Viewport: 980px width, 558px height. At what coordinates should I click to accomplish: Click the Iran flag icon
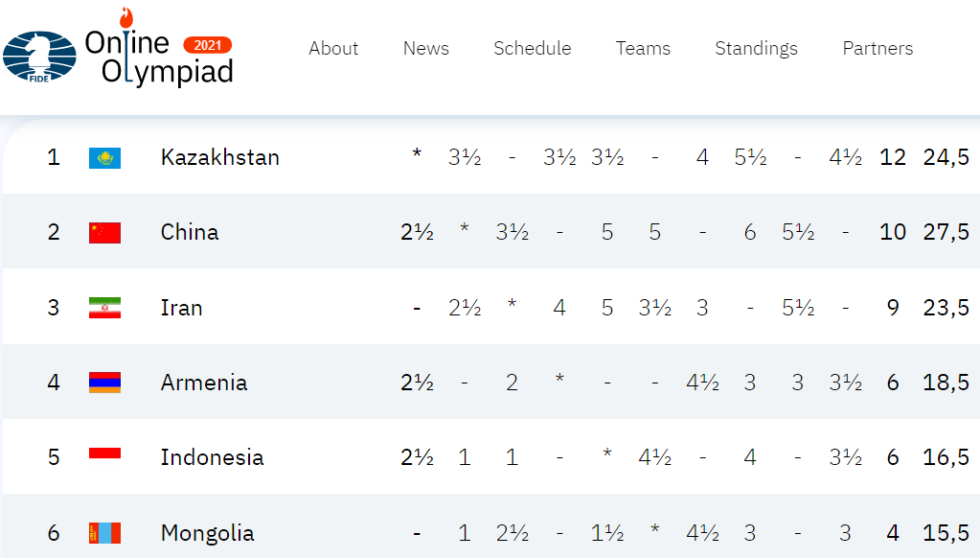tap(105, 308)
